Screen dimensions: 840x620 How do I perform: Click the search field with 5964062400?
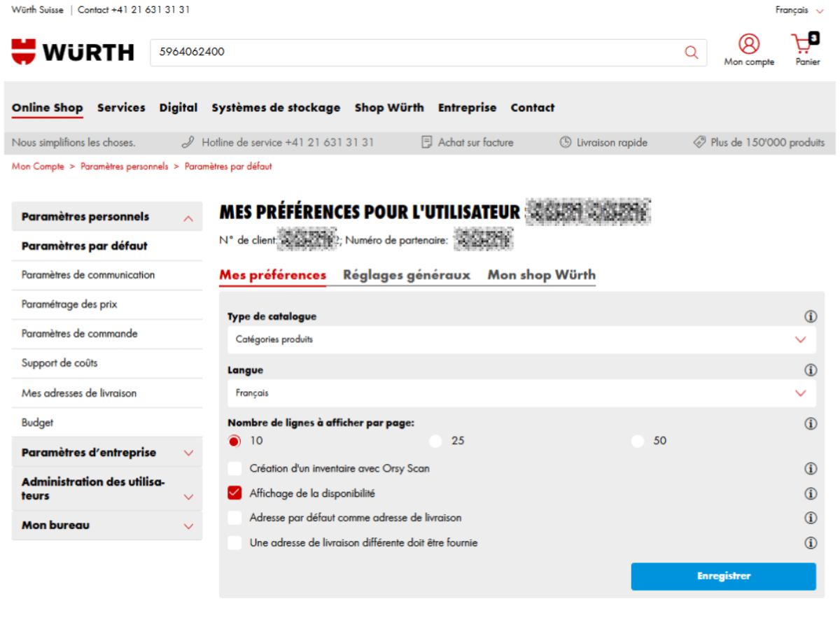[428, 52]
